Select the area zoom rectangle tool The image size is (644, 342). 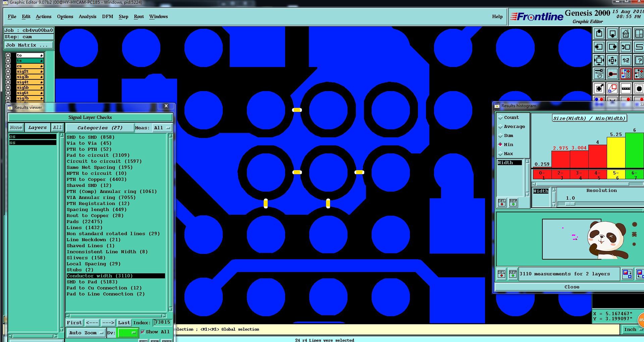[612, 88]
